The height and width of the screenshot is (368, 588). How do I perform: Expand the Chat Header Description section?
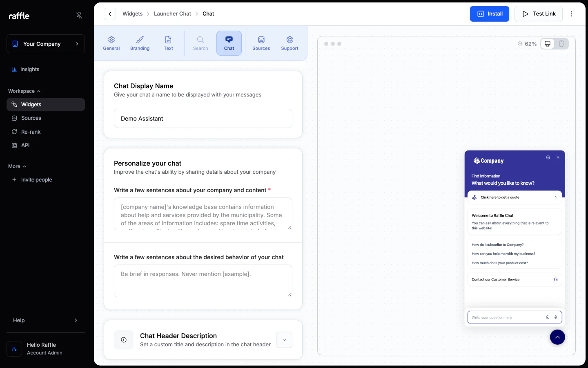coord(284,340)
